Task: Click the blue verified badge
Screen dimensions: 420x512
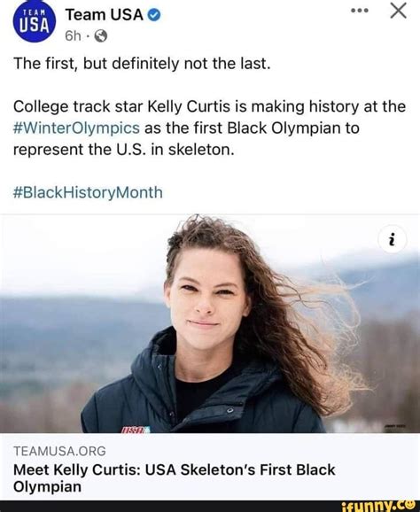Action: [x=154, y=15]
